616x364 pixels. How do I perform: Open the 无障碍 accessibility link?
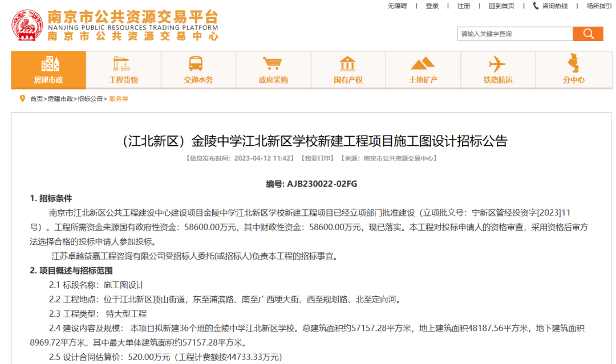[x=397, y=6]
